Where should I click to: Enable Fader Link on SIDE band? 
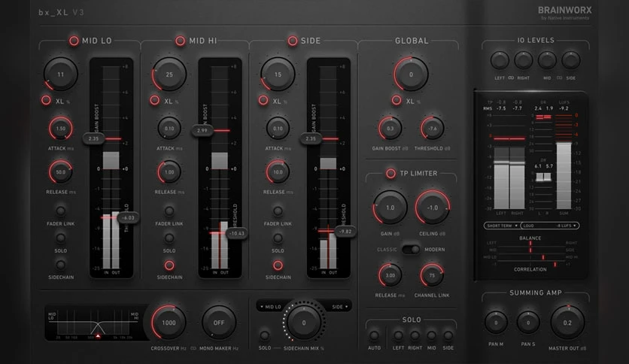[x=278, y=211]
